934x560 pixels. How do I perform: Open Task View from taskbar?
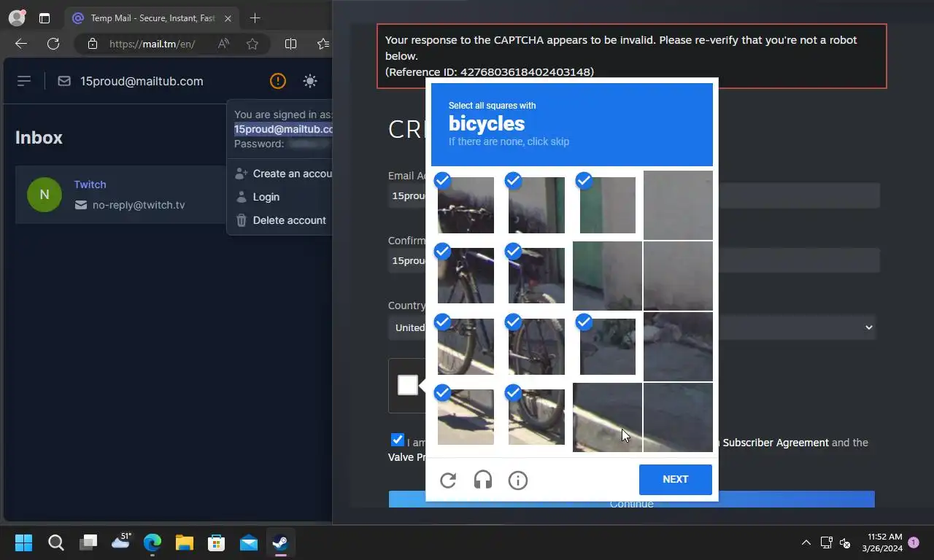88,542
